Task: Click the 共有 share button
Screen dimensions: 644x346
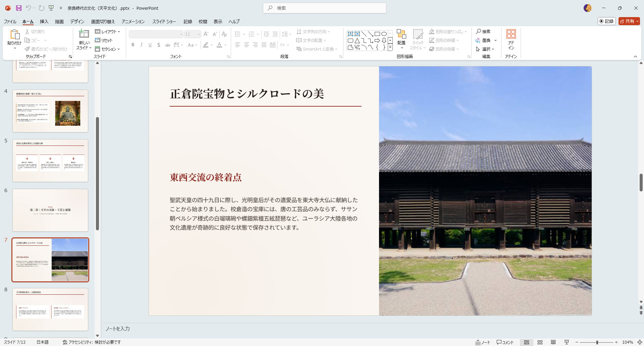Action: (x=629, y=21)
